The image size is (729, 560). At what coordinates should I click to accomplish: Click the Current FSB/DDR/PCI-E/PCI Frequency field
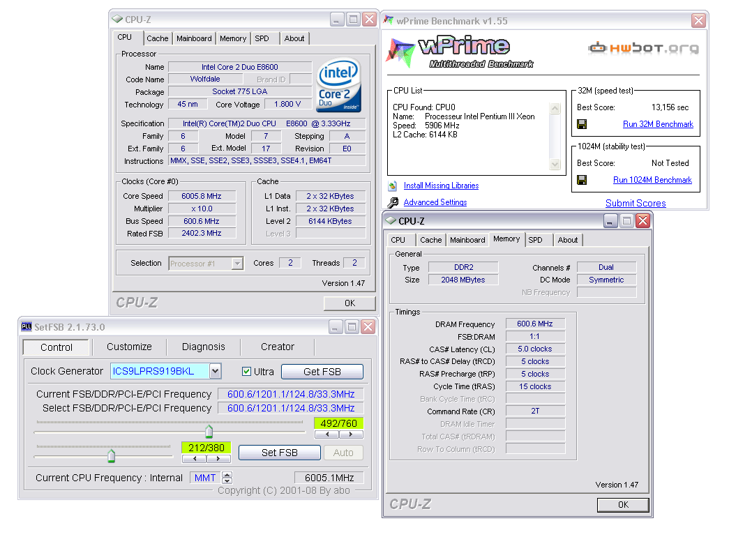coord(291,394)
